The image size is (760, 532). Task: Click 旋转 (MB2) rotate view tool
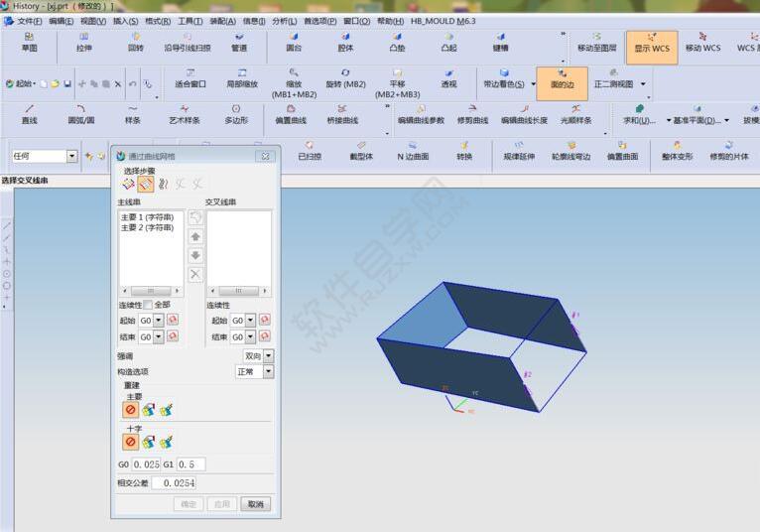[345, 79]
